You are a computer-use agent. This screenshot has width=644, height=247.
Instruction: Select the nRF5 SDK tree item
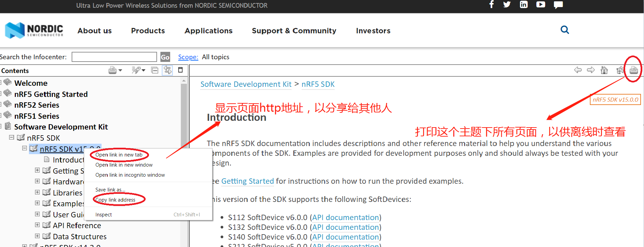click(x=43, y=138)
